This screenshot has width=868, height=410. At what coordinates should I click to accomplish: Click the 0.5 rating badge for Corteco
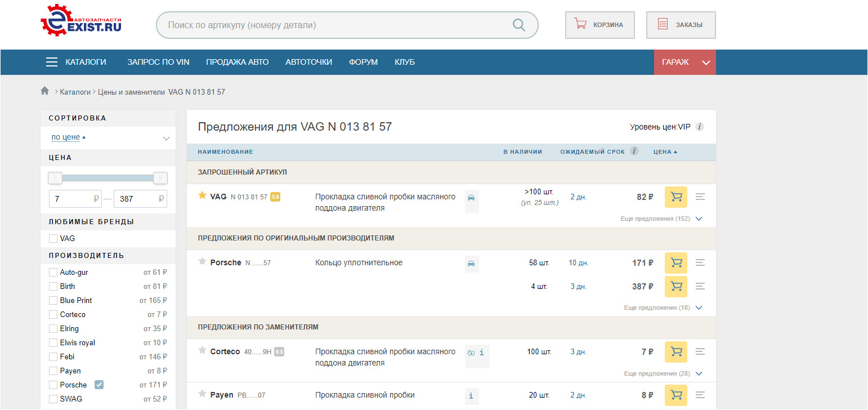(x=279, y=352)
